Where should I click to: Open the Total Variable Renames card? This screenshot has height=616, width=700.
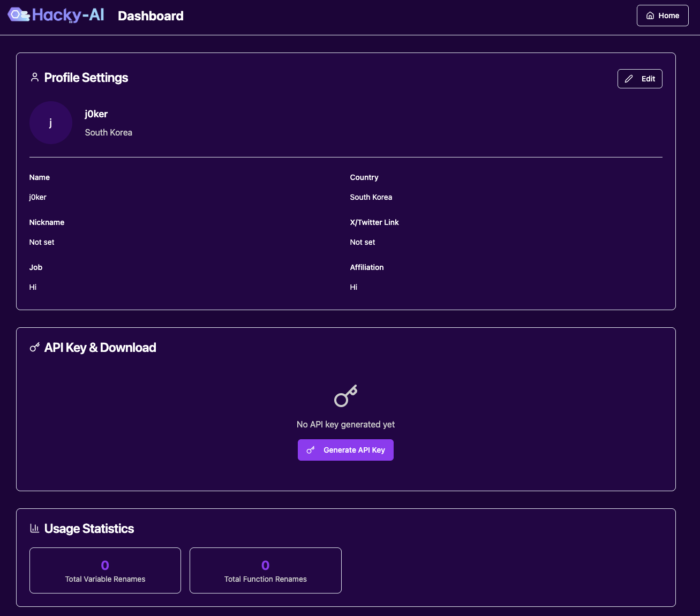point(105,570)
